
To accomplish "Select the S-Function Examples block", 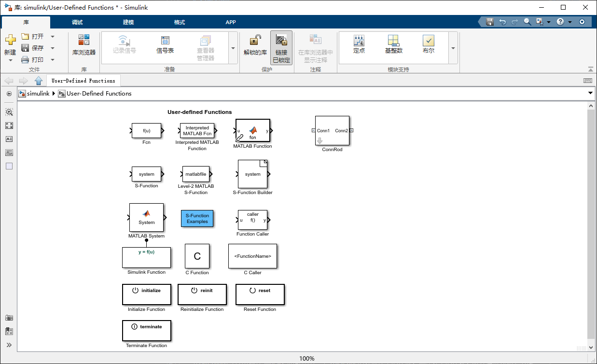I will point(197,218).
